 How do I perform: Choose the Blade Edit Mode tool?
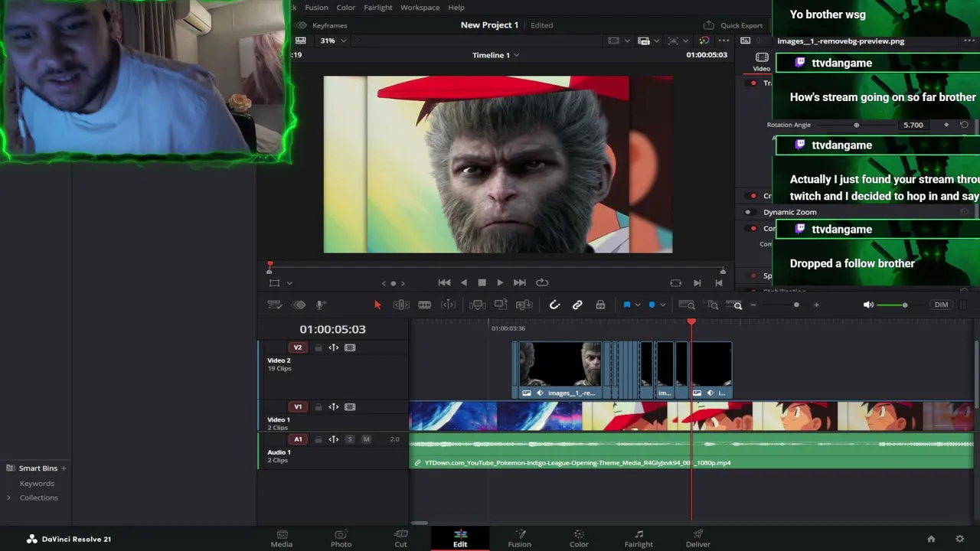point(424,305)
